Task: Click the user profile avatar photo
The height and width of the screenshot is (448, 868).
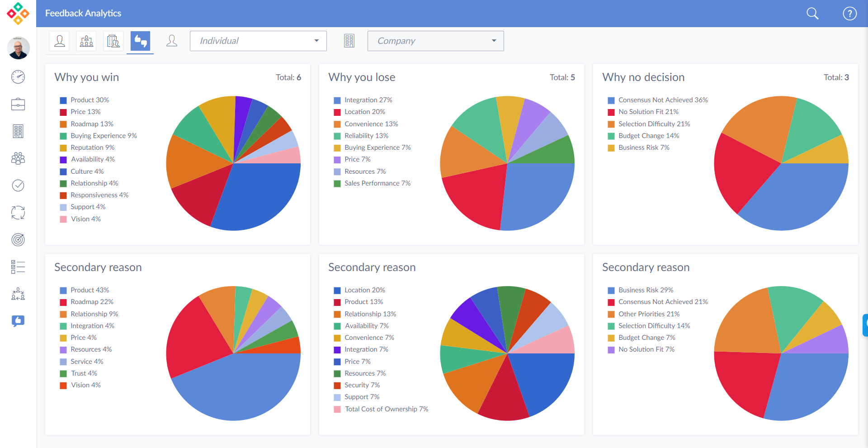Action: pos(18,48)
